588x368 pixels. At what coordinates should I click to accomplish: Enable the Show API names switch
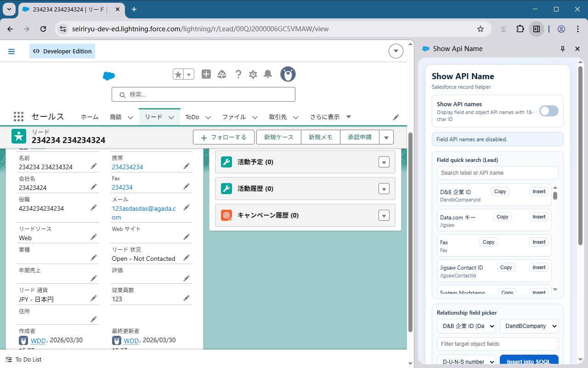pos(549,111)
